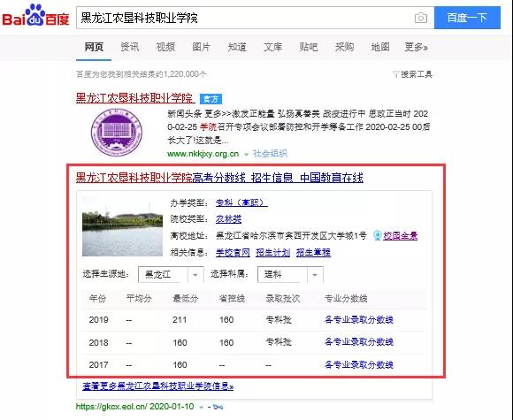
Task: Click the 农林类 link
Action: click(x=228, y=218)
